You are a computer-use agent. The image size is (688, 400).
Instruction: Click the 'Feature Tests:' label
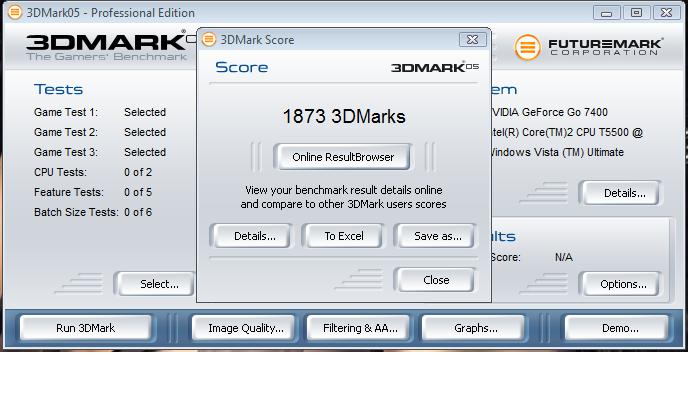tap(69, 192)
